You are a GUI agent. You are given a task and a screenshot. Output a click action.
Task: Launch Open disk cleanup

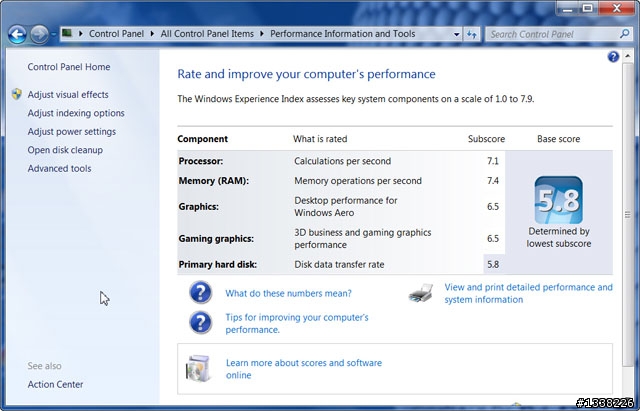click(65, 150)
